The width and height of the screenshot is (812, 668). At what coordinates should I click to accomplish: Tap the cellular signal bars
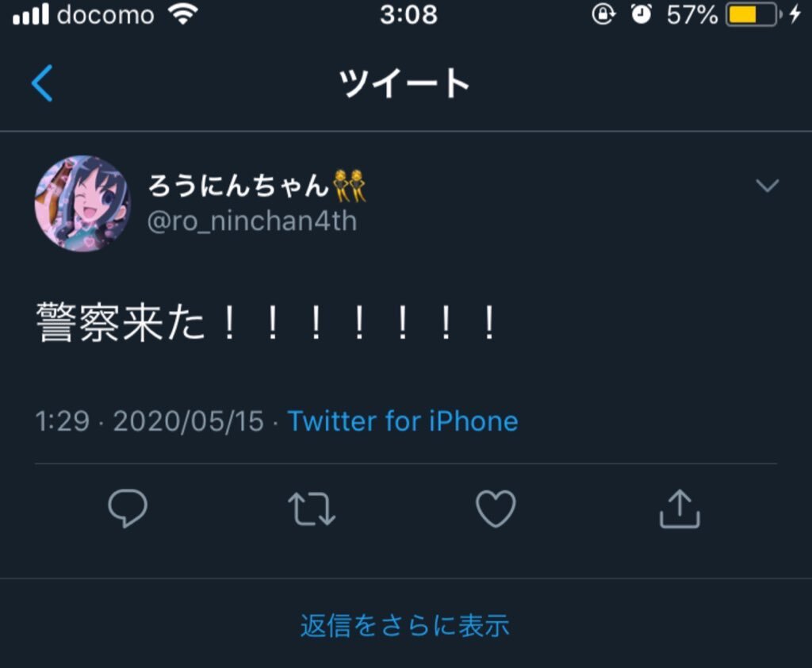pyautogui.click(x=31, y=14)
